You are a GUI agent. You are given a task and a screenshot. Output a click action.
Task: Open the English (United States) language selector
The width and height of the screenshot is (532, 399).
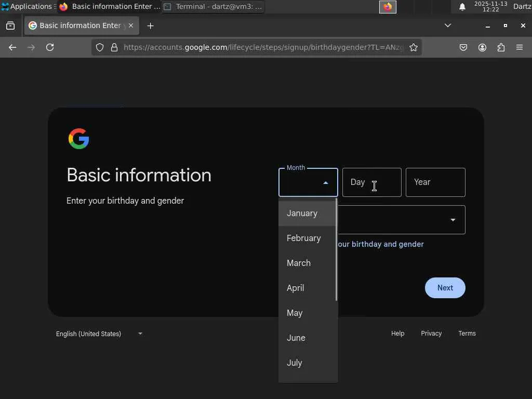[x=99, y=334]
